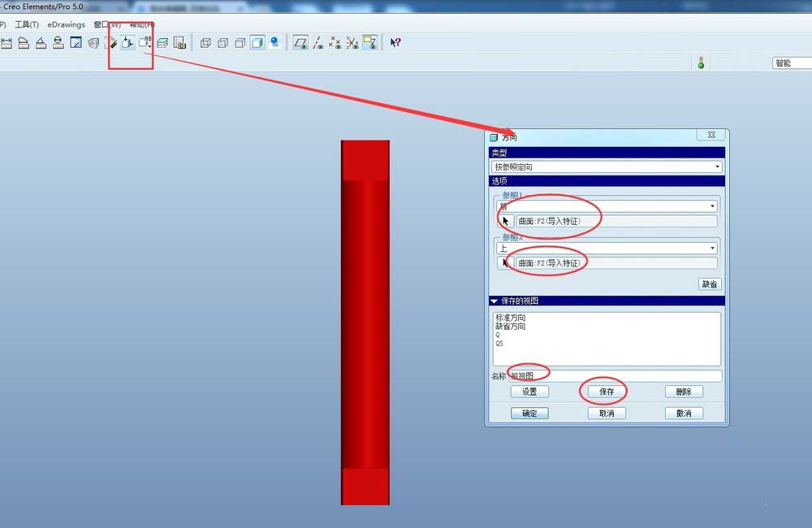The height and width of the screenshot is (528, 812).
Task: Select the angle measurement tool icon
Action: click(41, 43)
